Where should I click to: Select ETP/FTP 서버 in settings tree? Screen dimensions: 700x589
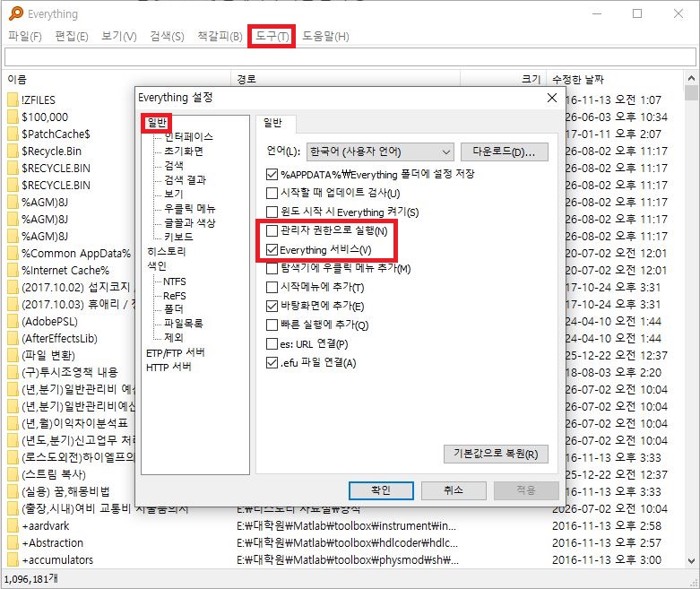[175, 353]
